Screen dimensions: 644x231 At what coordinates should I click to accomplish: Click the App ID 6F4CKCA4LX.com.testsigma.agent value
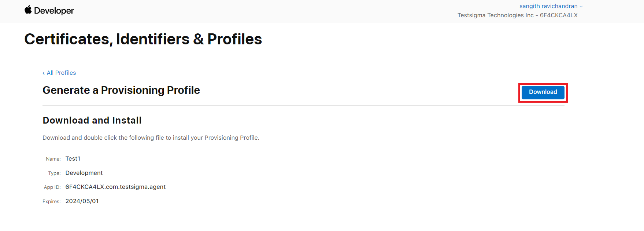(115, 187)
